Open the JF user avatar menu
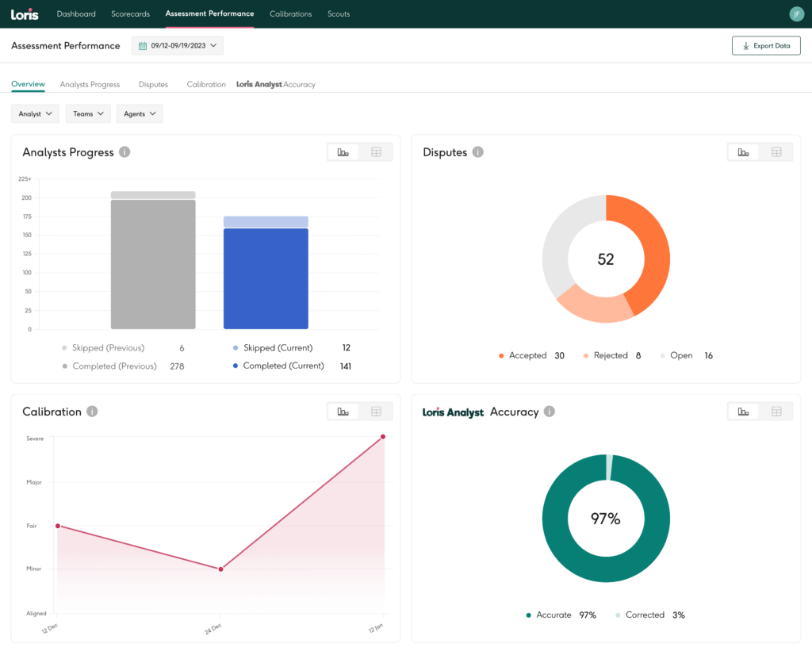Image resolution: width=812 pixels, height=659 pixels. 797,13
